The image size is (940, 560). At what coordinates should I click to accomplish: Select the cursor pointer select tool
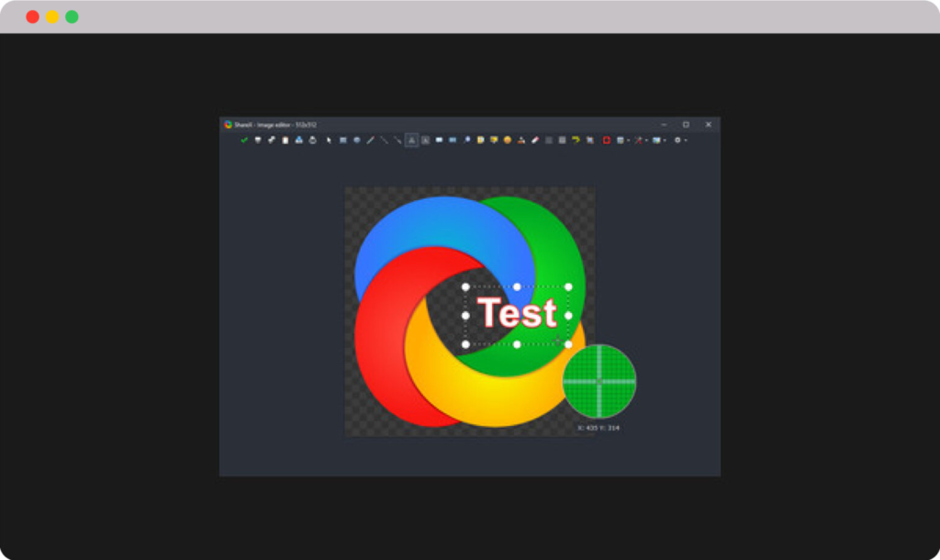coord(329,140)
